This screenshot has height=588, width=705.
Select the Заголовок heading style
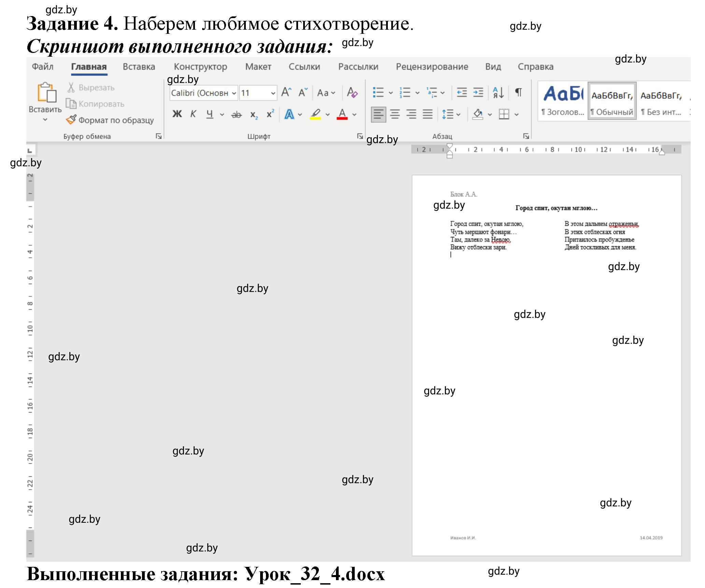pyautogui.click(x=563, y=100)
